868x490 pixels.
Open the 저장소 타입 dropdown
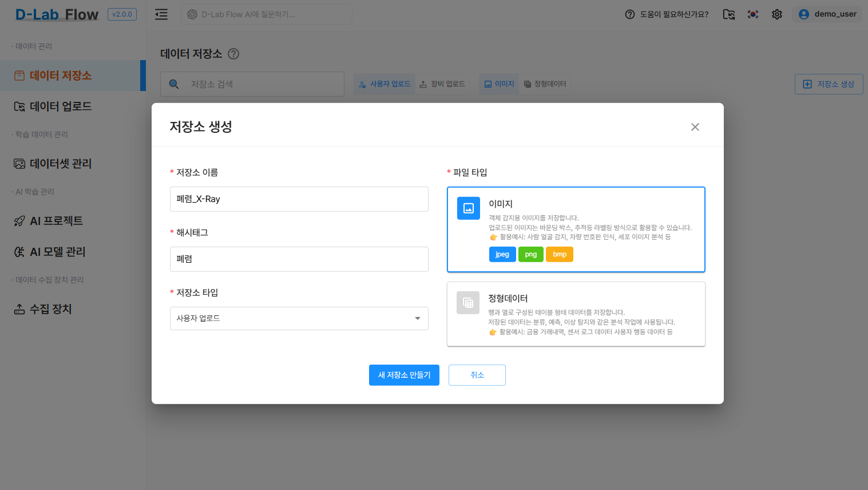[x=299, y=318]
